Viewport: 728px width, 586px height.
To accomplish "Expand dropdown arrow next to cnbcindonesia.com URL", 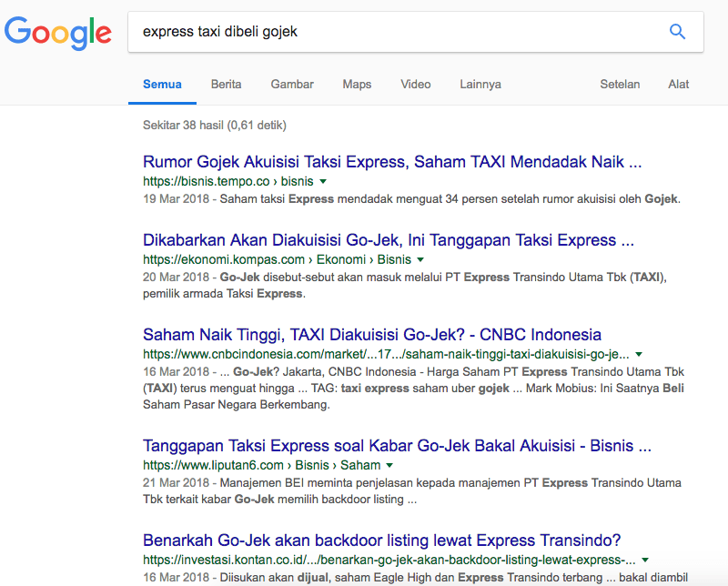I will 639,354.
